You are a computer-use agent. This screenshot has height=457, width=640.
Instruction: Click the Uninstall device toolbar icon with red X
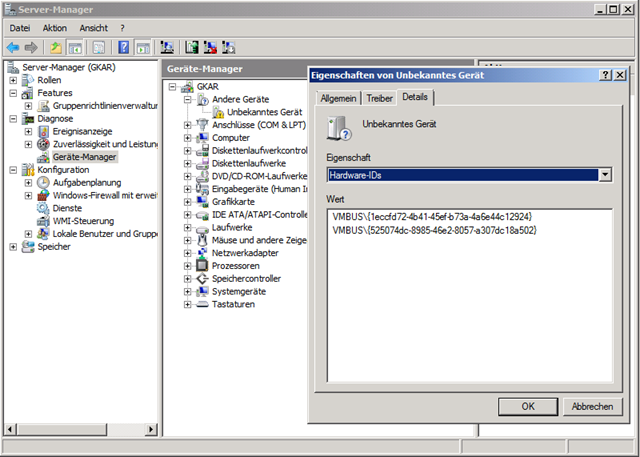[210, 48]
